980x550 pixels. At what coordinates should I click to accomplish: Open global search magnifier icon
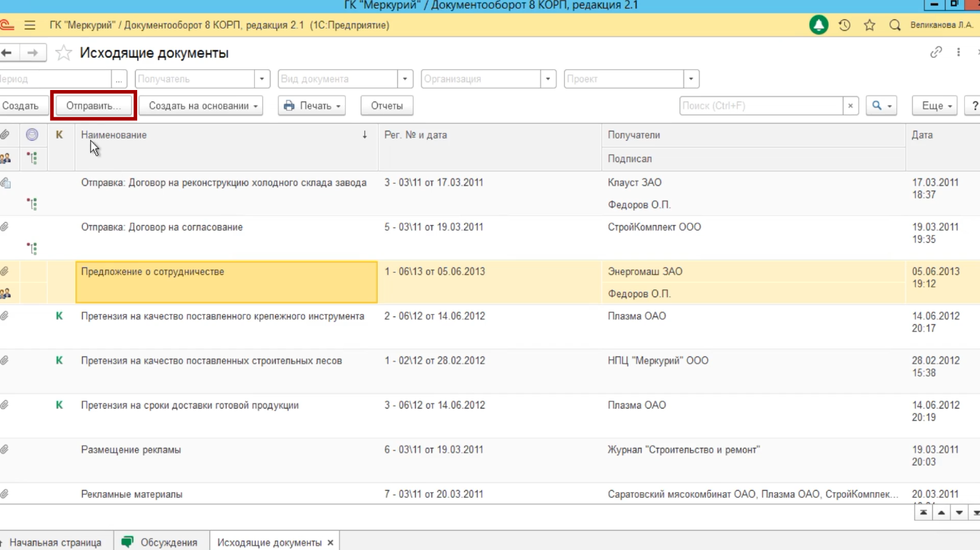(x=894, y=25)
